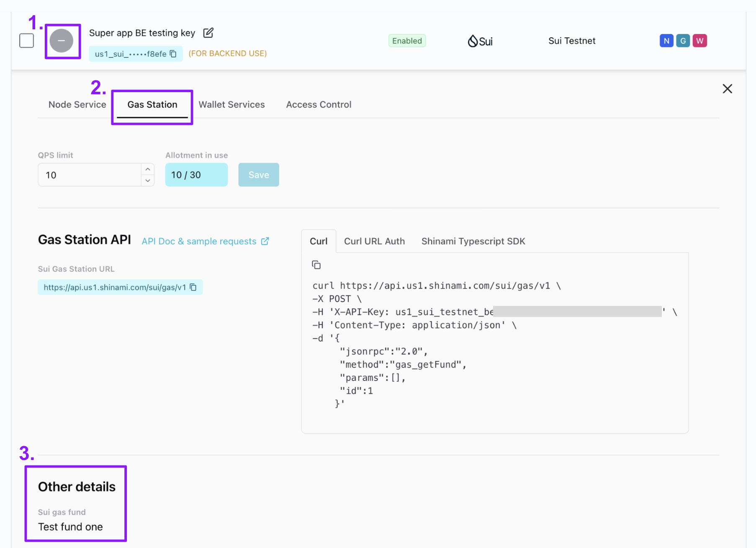Switch to the Node Service tab
The image size is (756, 548).
[77, 105]
